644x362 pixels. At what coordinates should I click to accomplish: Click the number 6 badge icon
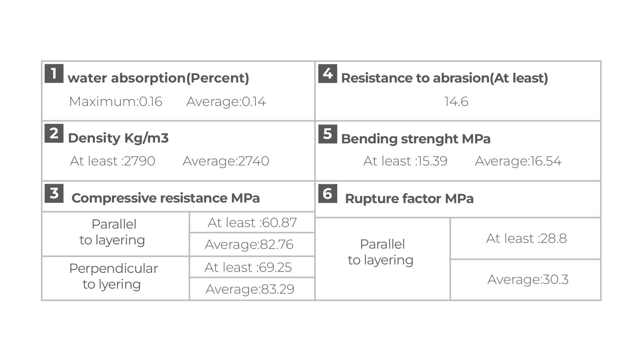pos(328,194)
